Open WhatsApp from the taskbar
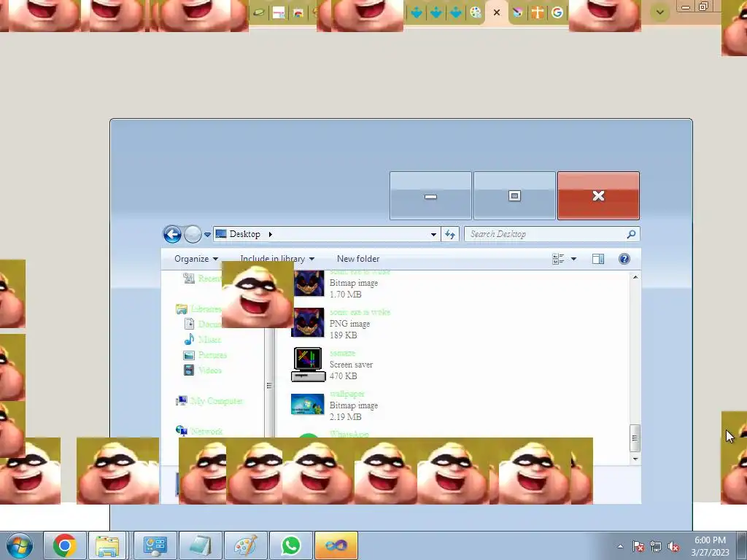Viewport: 747px width, 560px height. click(x=291, y=545)
